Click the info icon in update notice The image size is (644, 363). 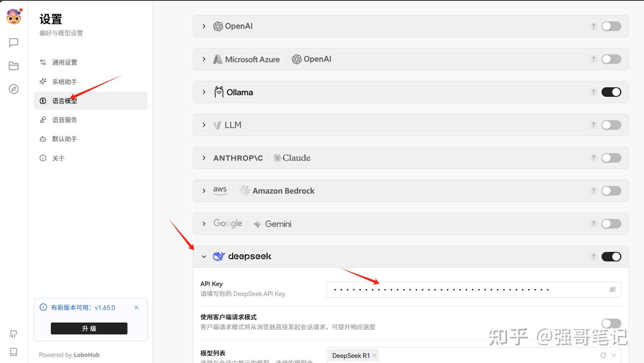(x=43, y=307)
